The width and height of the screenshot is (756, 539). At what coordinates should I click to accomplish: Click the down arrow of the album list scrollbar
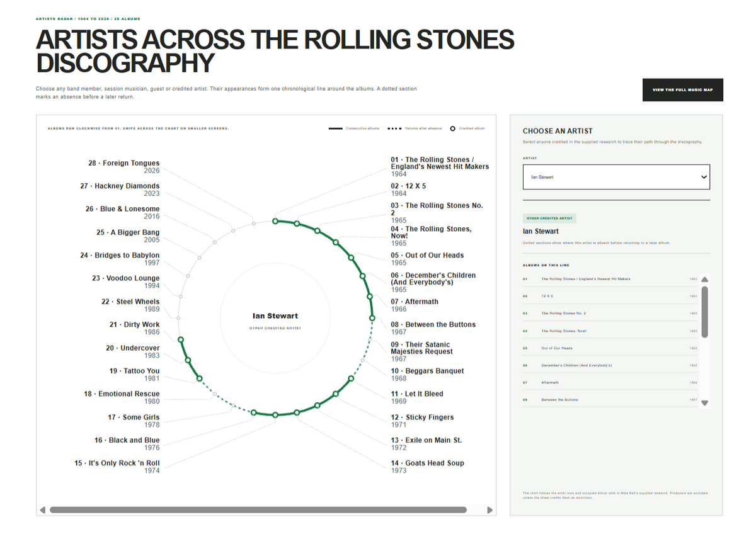point(704,402)
